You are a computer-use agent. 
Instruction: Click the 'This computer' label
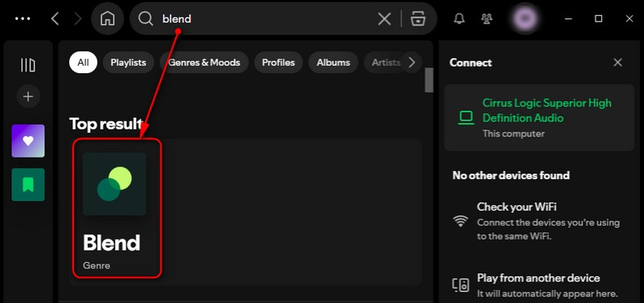[514, 133]
